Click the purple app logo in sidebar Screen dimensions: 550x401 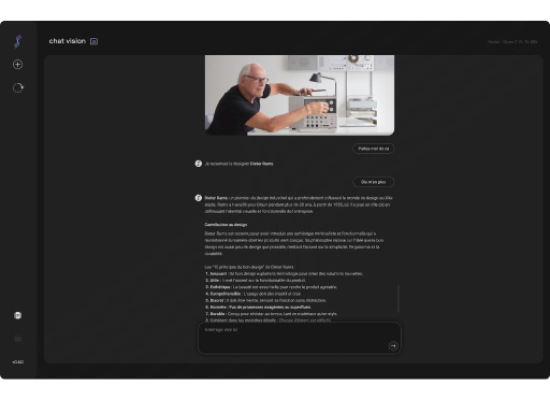click(x=18, y=41)
